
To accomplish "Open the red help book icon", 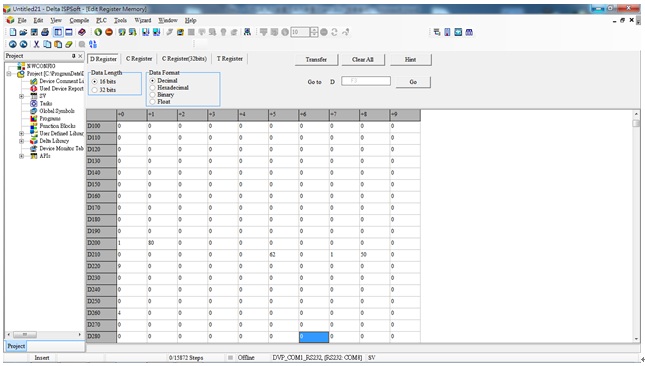I will [82, 32].
